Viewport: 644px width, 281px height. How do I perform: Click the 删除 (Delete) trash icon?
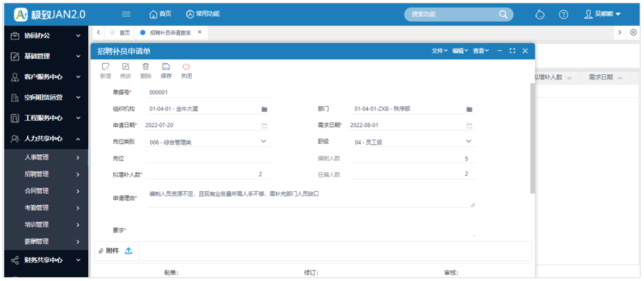pos(146,66)
